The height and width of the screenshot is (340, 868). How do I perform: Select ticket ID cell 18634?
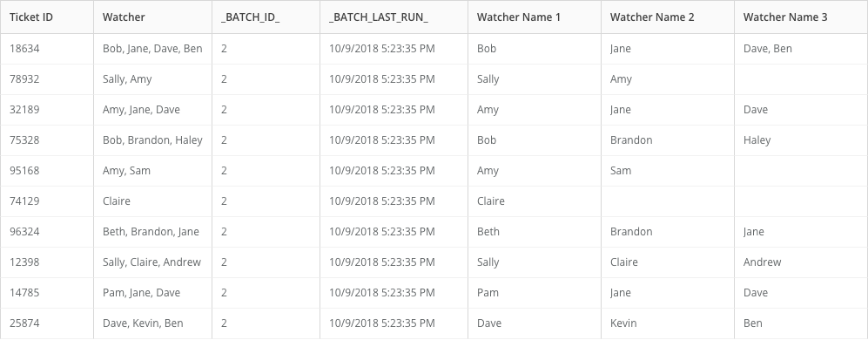[x=47, y=49]
